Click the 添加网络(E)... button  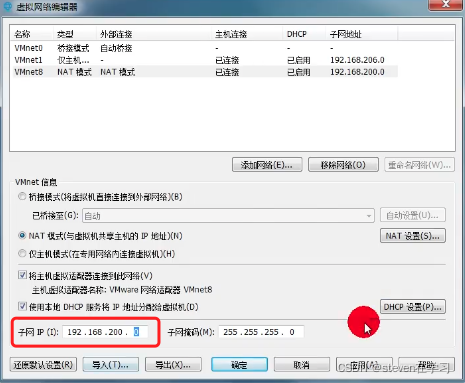(267, 165)
